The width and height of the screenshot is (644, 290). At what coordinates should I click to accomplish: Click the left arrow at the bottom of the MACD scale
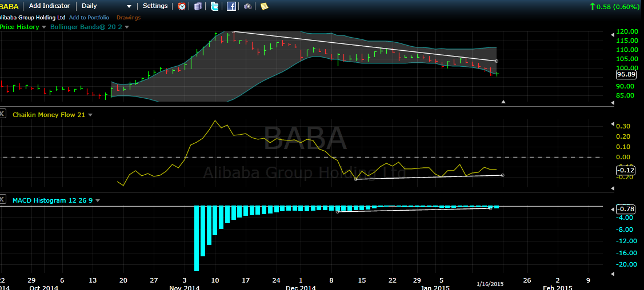pyautogui.click(x=613, y=273)
